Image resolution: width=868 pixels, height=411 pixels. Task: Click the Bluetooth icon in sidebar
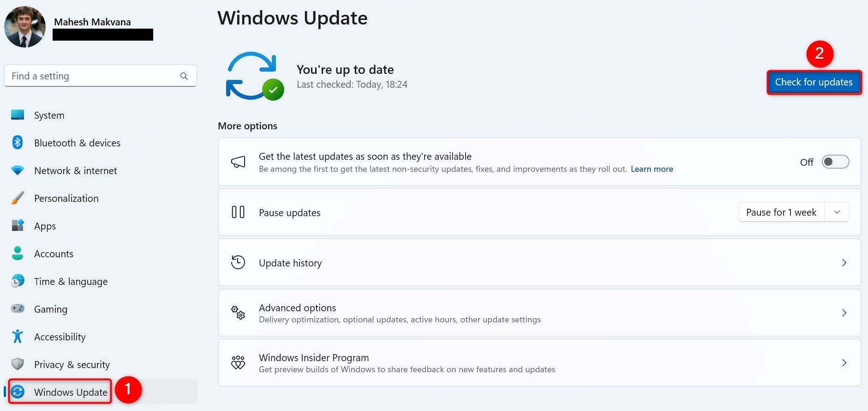pos(18,142)
